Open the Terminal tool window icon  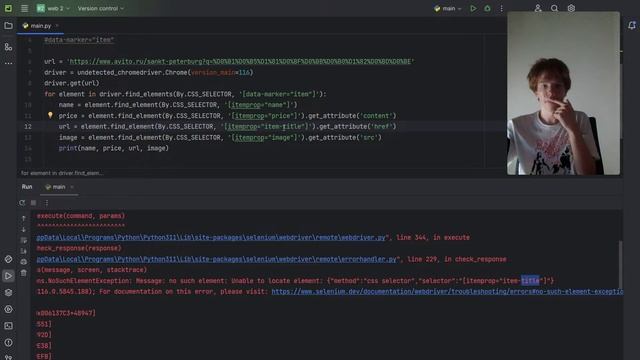coord(8,326)
